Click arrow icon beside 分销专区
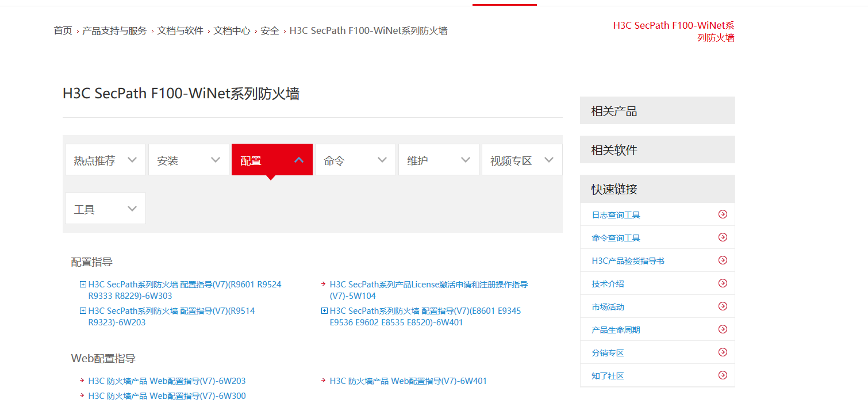 coord(723,352)
